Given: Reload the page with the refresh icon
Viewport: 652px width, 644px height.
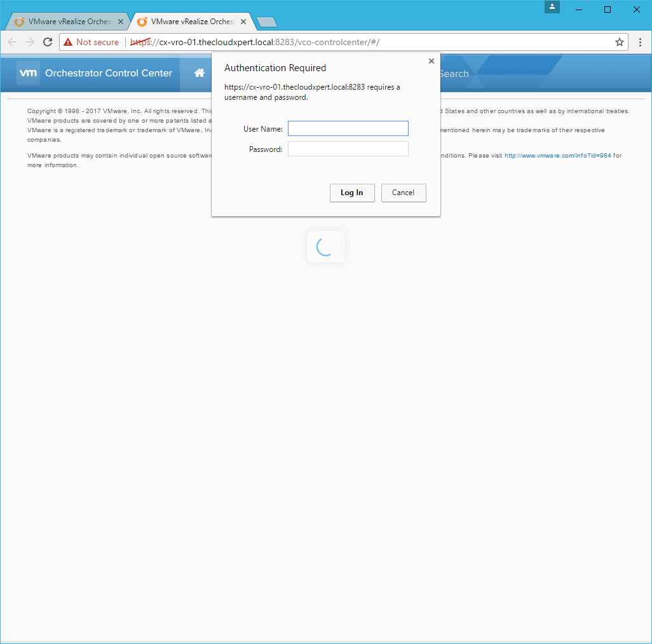Looking at the screenshot, I should click(48, 42).
